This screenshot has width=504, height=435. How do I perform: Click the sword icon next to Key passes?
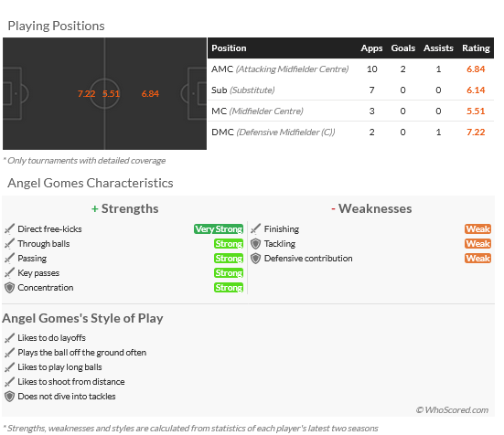[x=10, y=273]
